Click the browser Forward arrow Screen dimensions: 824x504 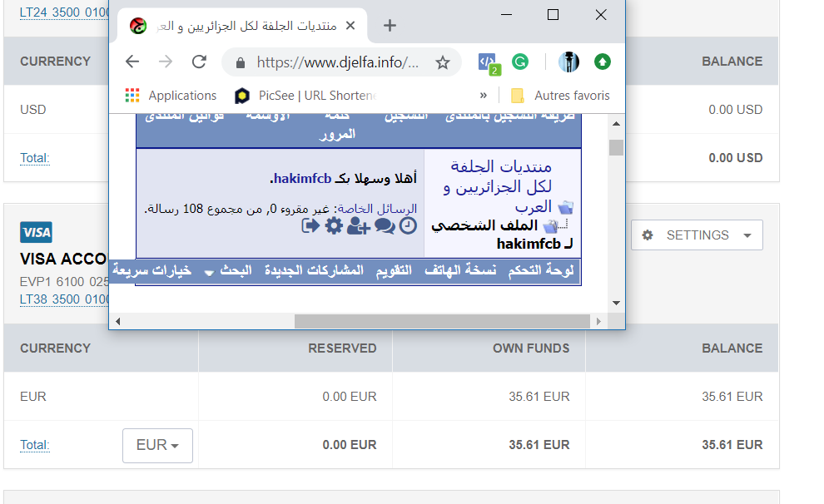click(x=166, y=62)
